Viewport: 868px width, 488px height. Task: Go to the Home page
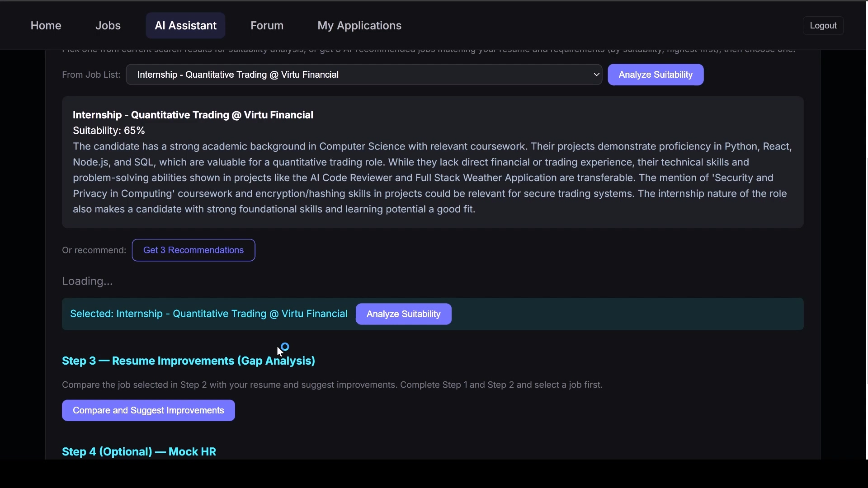pyautogui.click(x=46, y=26)
